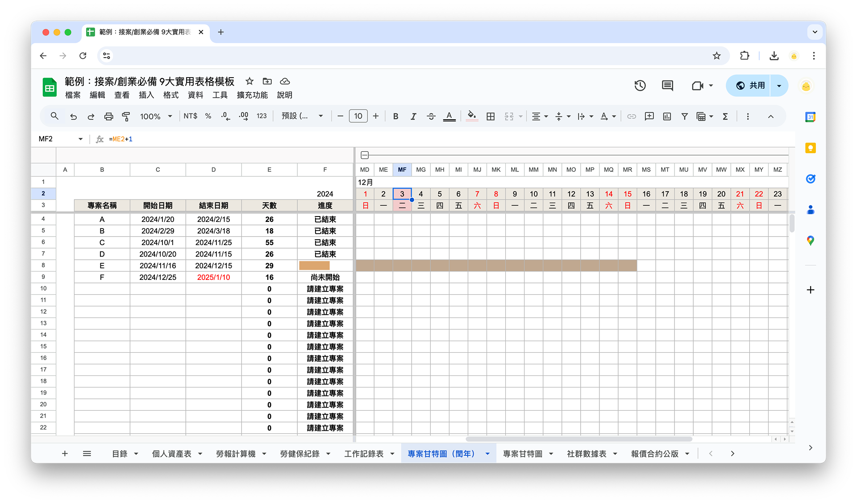Toggle italic formatting
The height and width of the screenshot is (504, 857).
pos(413,117)
